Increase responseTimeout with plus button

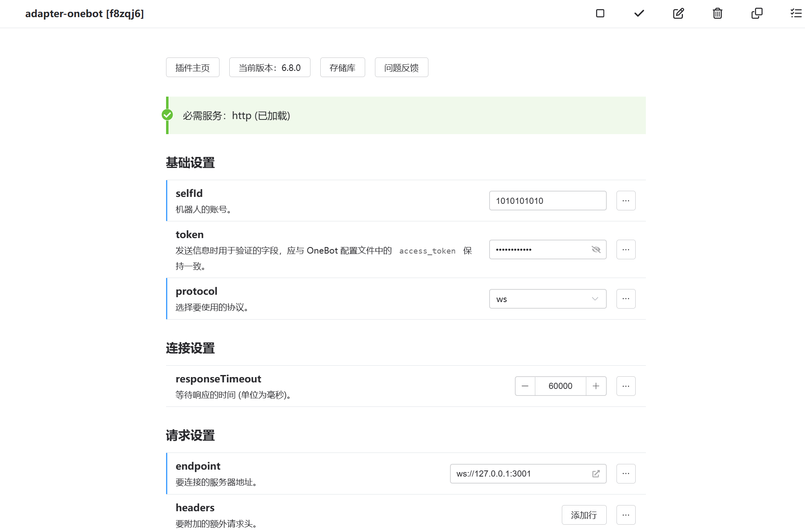596,386
